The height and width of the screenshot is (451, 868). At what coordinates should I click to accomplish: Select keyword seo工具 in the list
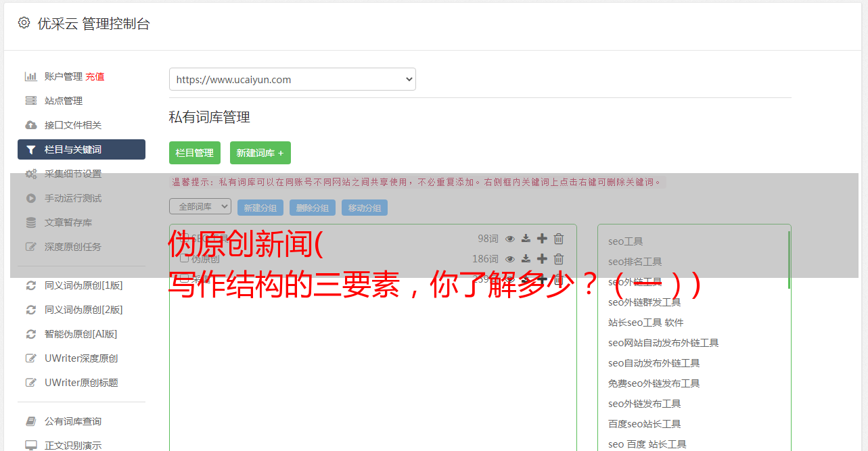point(626,241)
